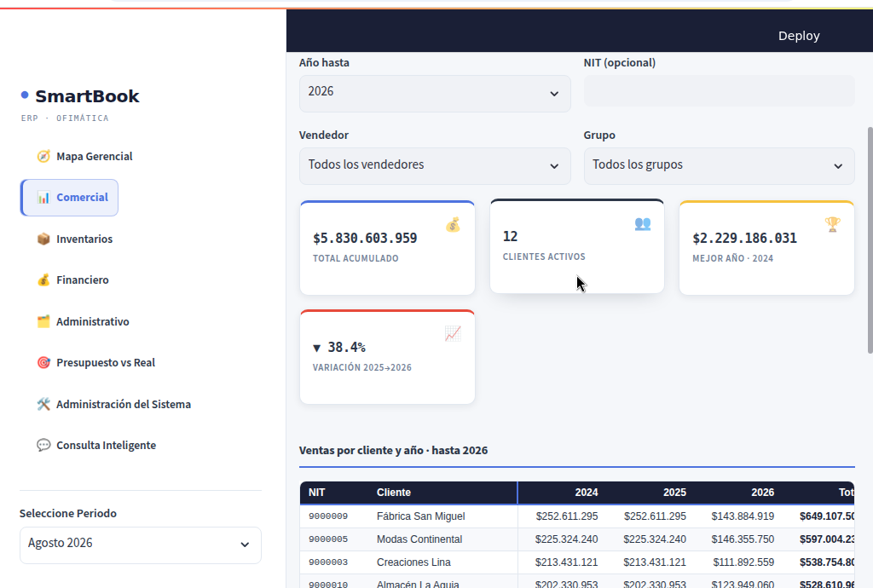This screenshot has height=588, width=873.
Task: Click the $2.229.186.031 value
Action: click(744, 238)
